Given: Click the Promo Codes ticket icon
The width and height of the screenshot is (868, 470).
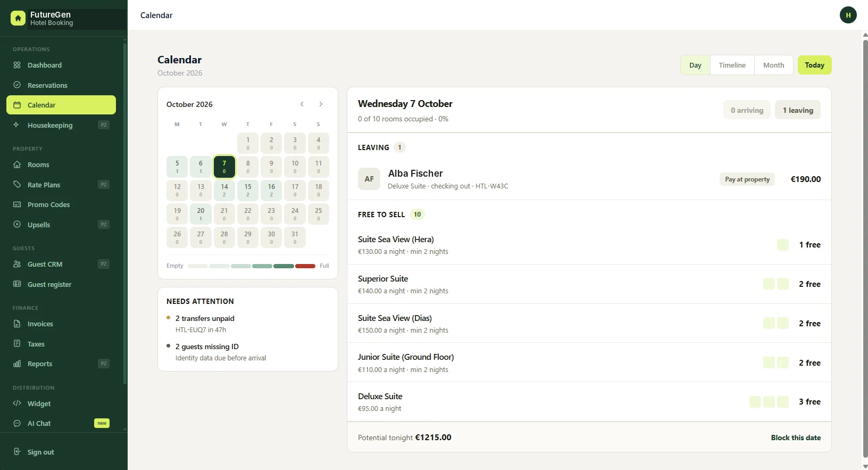Looking at the screenshot, I should 17,204.
